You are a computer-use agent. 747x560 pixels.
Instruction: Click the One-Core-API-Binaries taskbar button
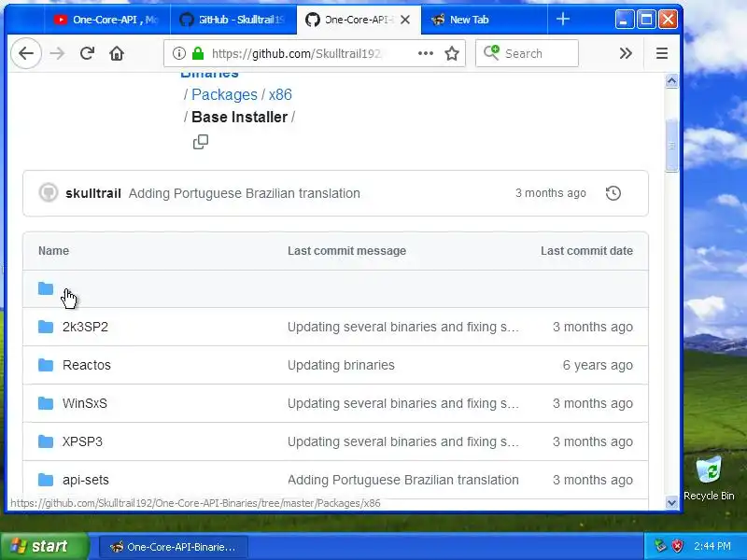point(174,547)
